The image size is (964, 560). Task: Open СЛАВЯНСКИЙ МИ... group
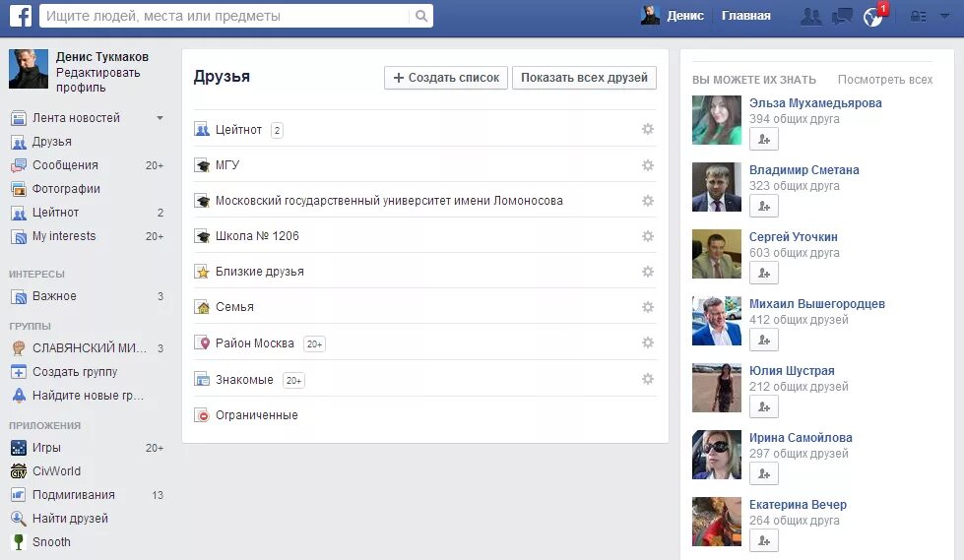point(90,348)
